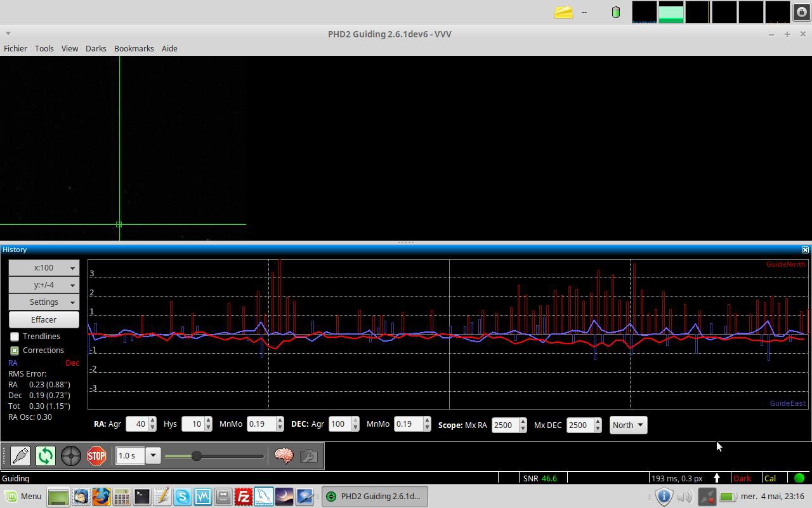Screen dimensions: 812x508
Task: Open the Fichier menu
Action: 15,48
